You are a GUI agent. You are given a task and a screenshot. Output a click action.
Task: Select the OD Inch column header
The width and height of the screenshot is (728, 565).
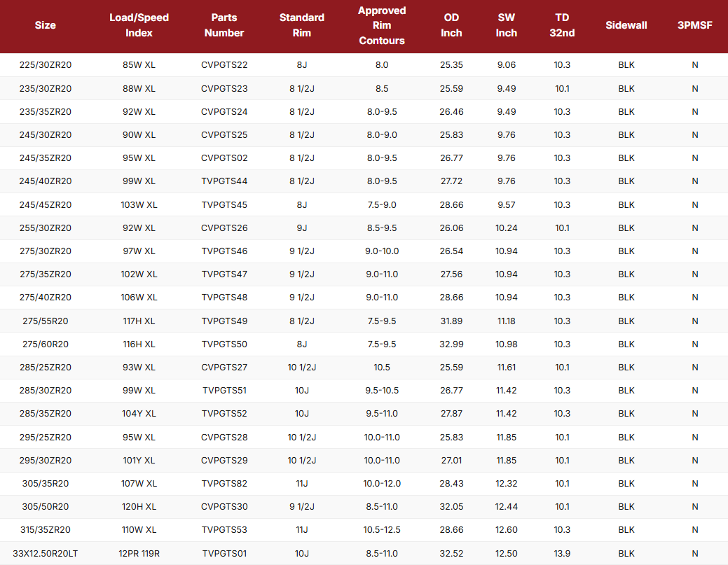[451, 25]
